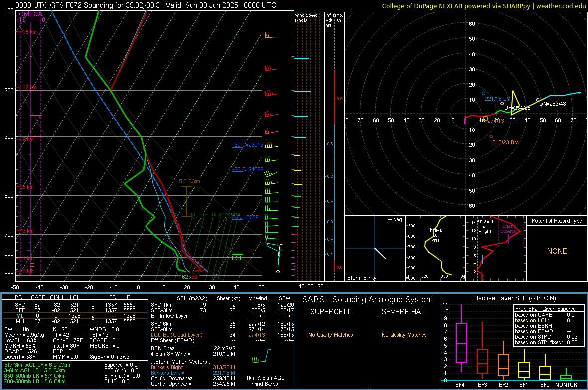Click No Quality Matches under SEVERE HAIL
Image resolution: width=588 pixels, height=390 pixels.
point(404,335)
